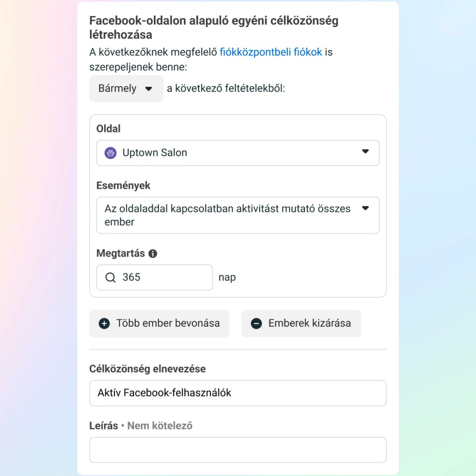Open the fiókközpontbeli fiókok link

pos(271,52)
